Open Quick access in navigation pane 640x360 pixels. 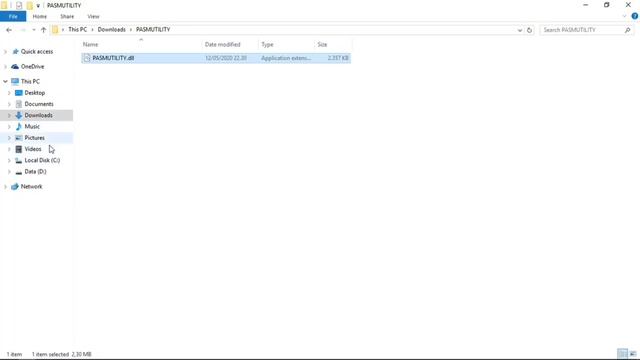37,51
